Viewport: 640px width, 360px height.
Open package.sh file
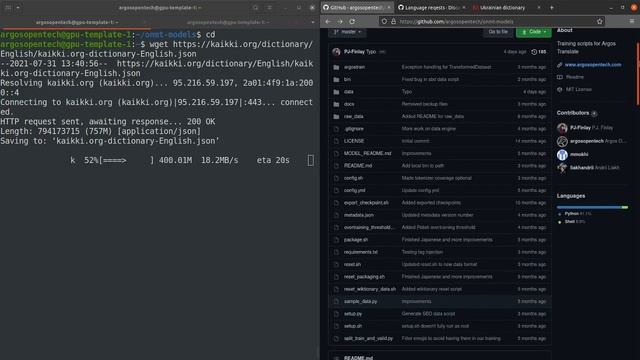(356, 240)
